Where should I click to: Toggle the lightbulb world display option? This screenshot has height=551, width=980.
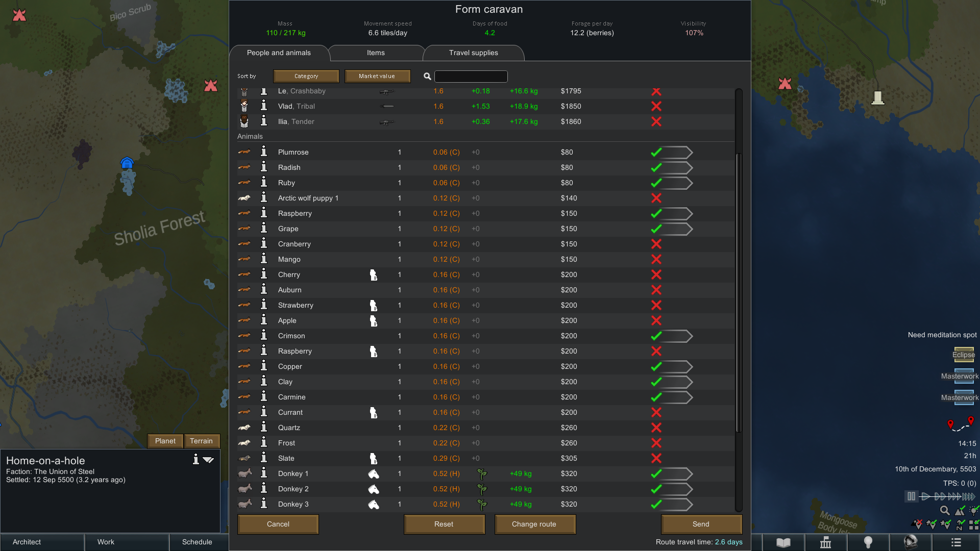pos(974,510)
